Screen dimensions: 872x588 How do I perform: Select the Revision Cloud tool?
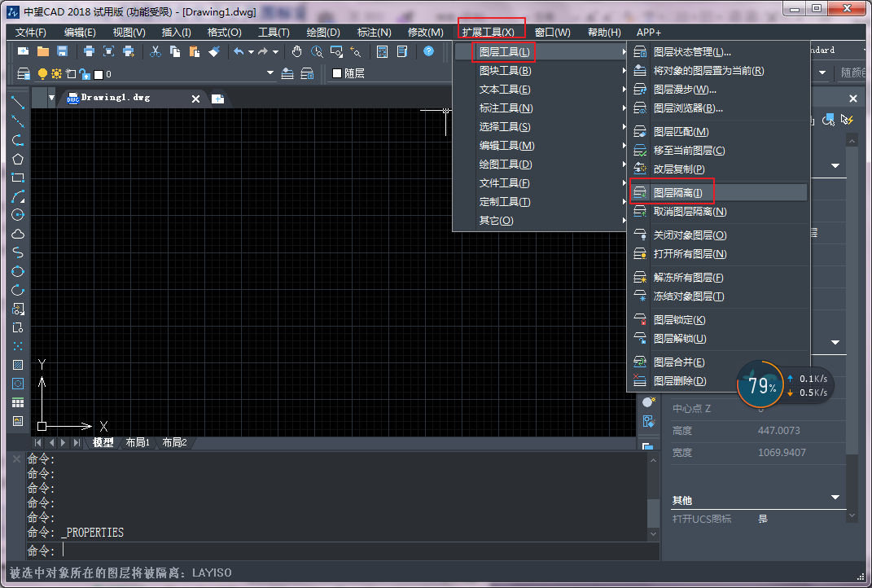(18, 234)
